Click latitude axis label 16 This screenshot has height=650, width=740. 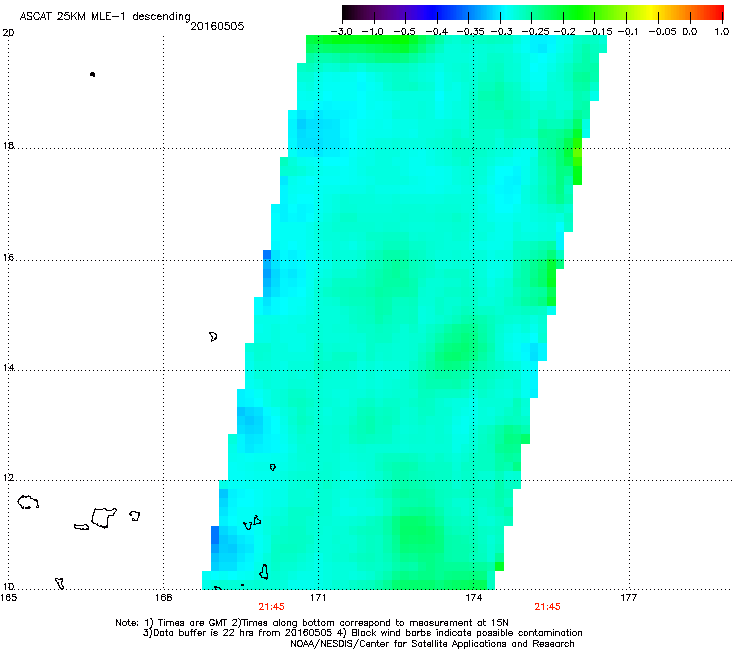click(8, 258)
